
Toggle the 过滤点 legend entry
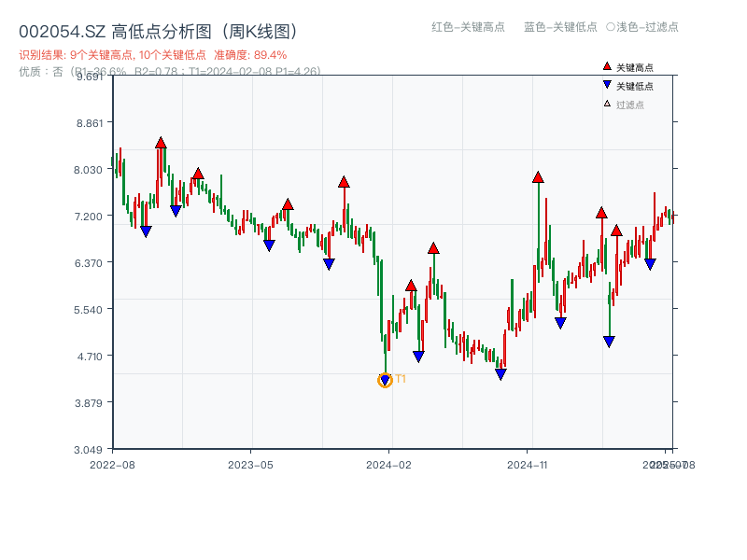coord(629,105)
